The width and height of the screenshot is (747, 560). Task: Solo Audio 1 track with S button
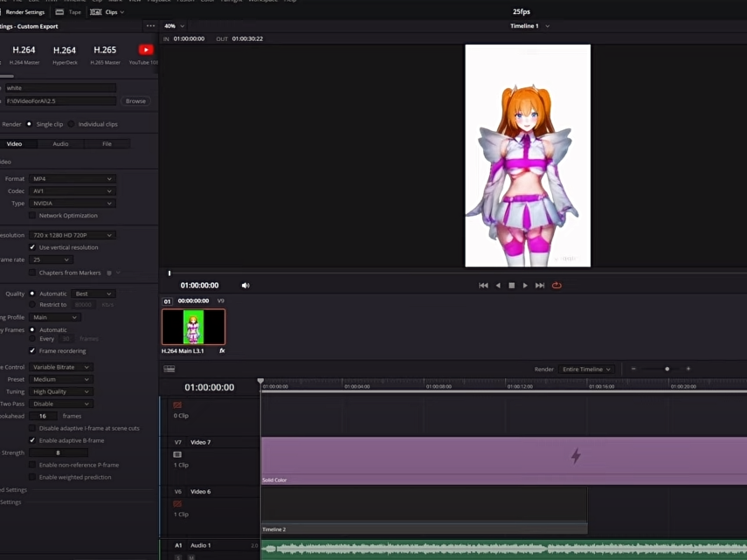click(x=177, y=557)
